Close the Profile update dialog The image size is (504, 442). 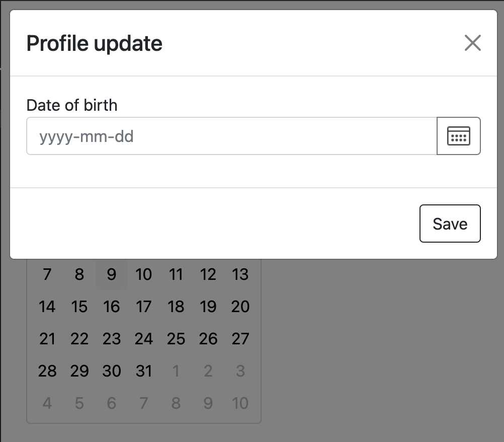click(472, 43)
